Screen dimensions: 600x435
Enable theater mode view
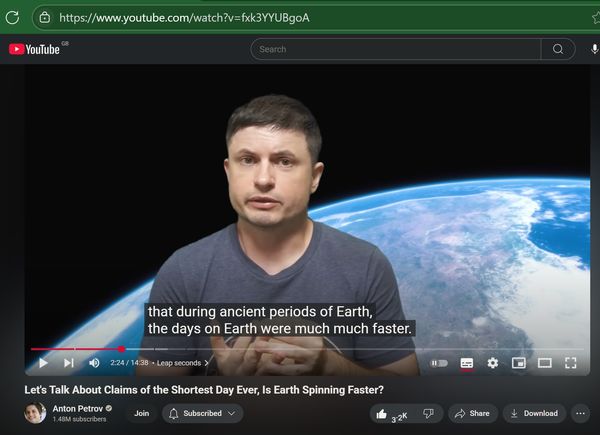pyautogui.click(x=545, y=363)
